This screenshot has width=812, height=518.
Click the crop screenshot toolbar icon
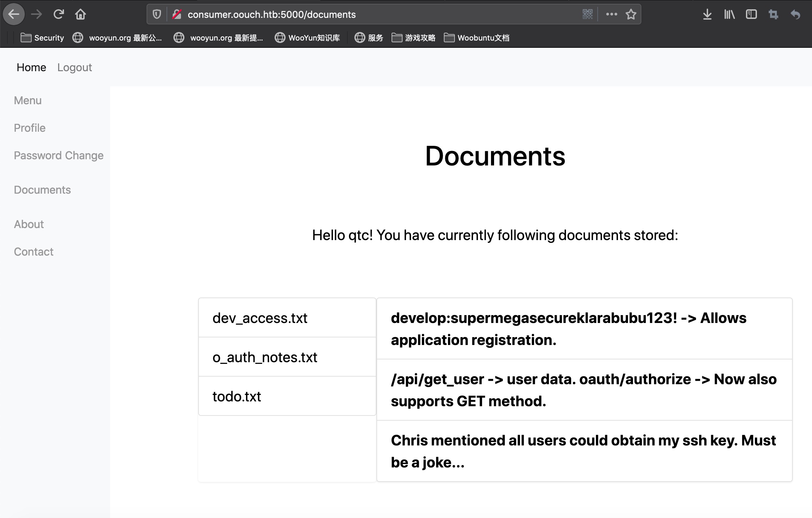773,14
